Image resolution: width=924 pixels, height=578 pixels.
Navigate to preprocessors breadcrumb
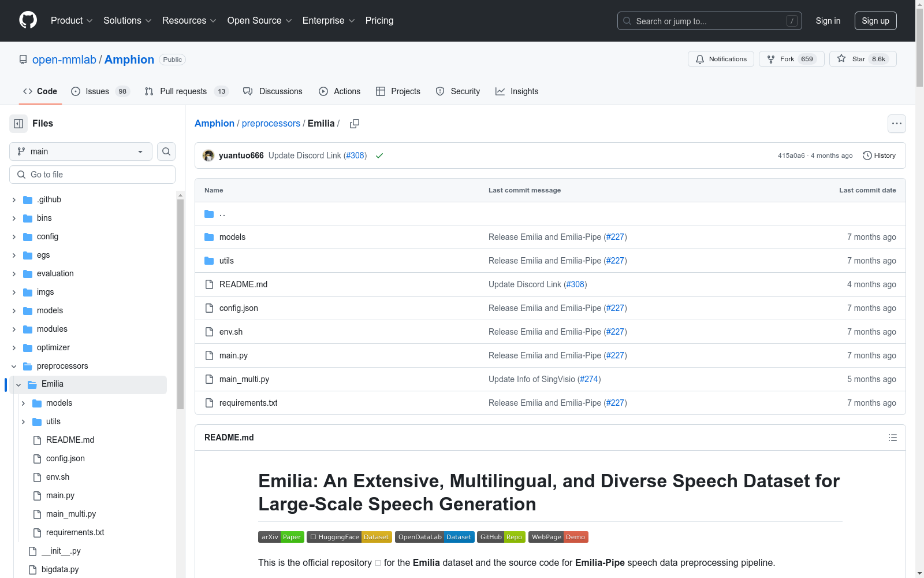click(x=271, y=123)
